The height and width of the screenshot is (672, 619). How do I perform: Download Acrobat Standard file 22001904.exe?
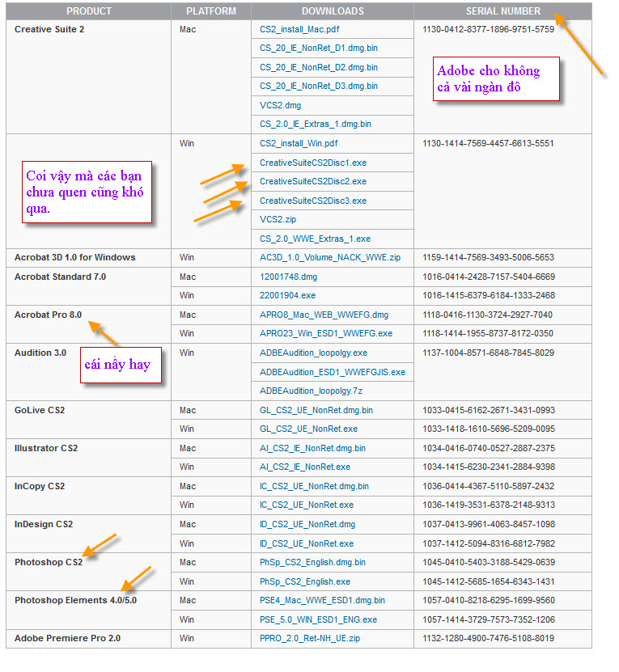(x=288, y=296)
